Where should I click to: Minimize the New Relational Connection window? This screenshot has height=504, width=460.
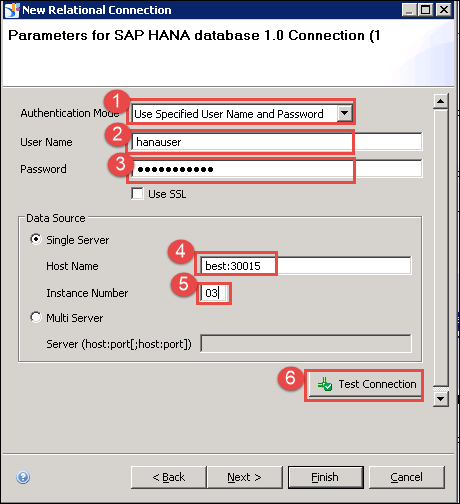tap(409, 10)
